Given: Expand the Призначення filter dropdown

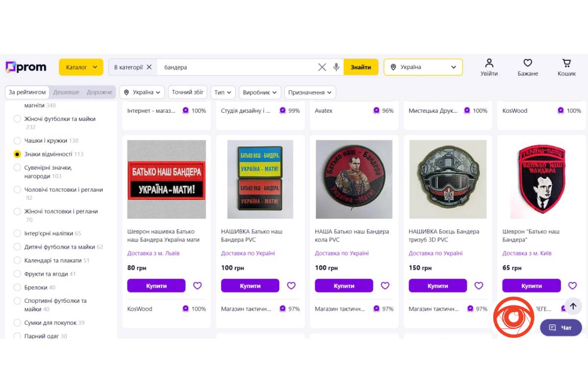Looking at the screenshot, I should click(310, 92).
